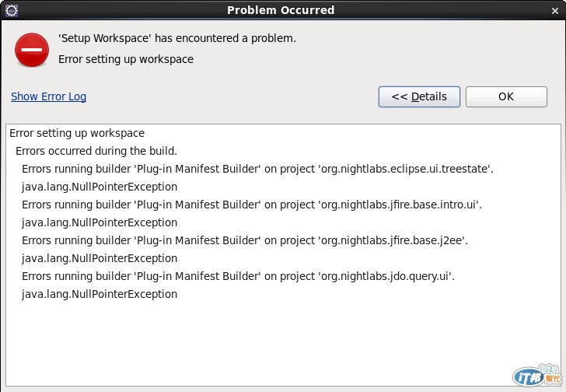
Task: Click the iT watermark logo icon
Action: [537, 376]
